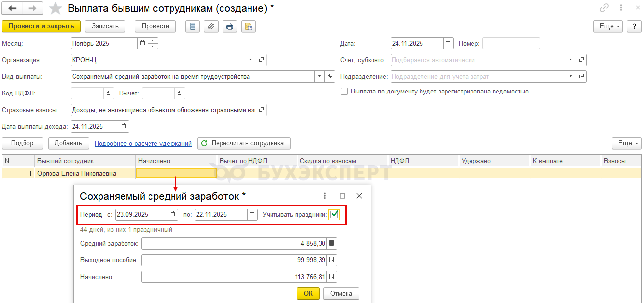Click Провести и закрыть button
The width and height of the screenshot is (644, 303).
41,26
